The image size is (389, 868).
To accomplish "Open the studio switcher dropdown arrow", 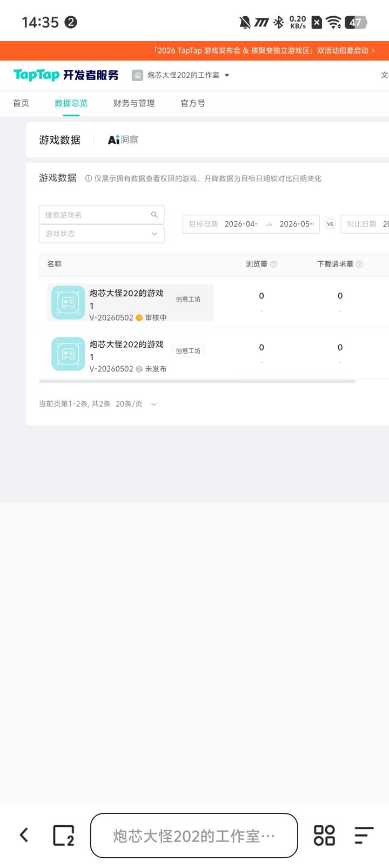I will point(227,75).
